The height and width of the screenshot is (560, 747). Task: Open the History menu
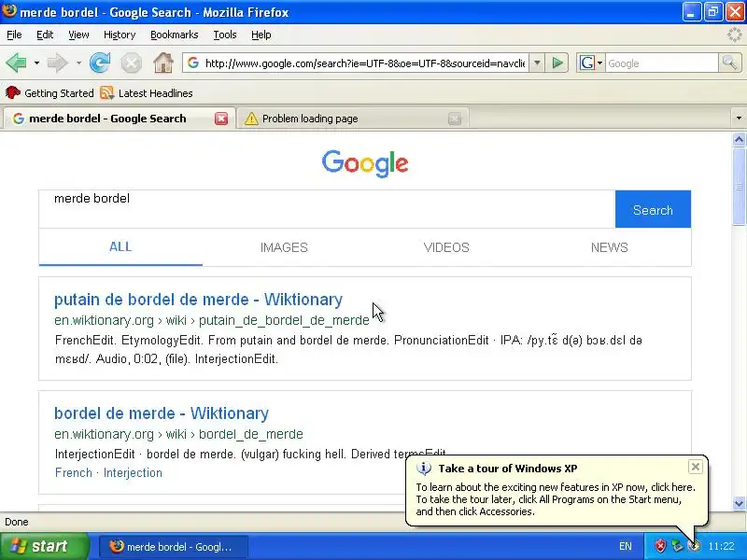120,35
